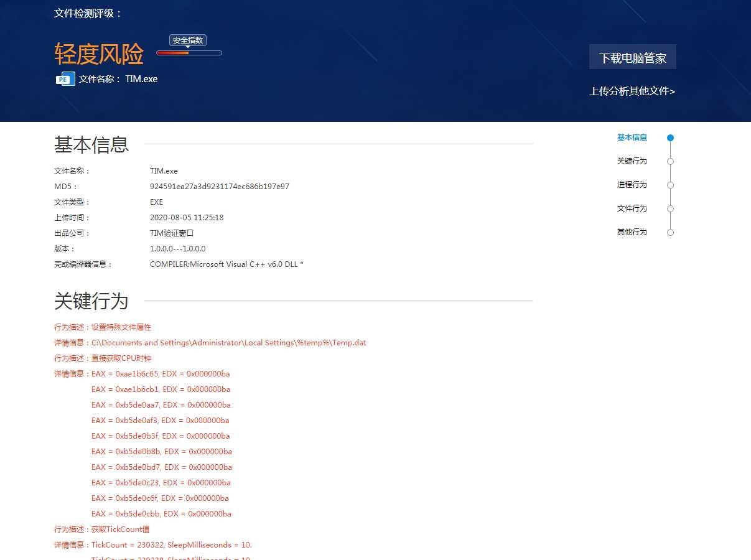Click the 关键行为 section heading
Screen dimensions: 751x560
click(91, 301)
